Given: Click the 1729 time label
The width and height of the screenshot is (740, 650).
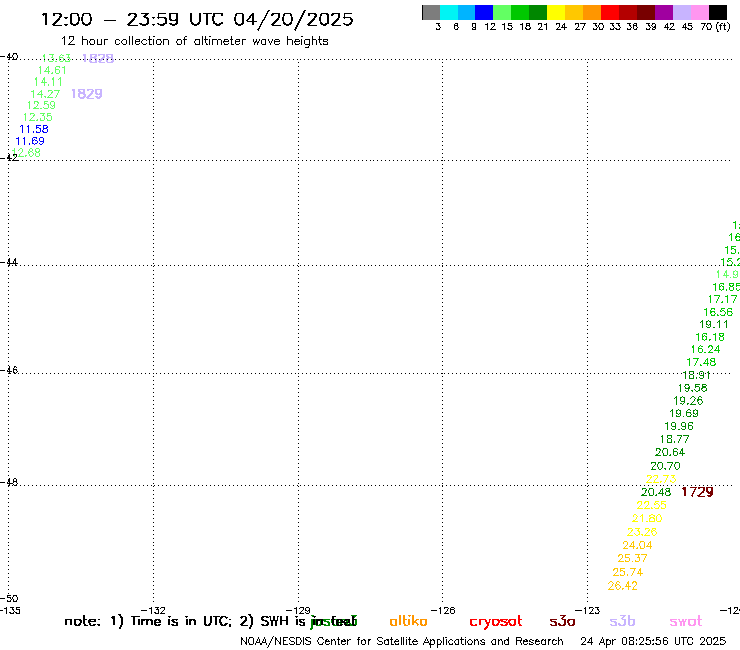Looking at the screenshot, I should pyautogui.click(x=698, y=492).
